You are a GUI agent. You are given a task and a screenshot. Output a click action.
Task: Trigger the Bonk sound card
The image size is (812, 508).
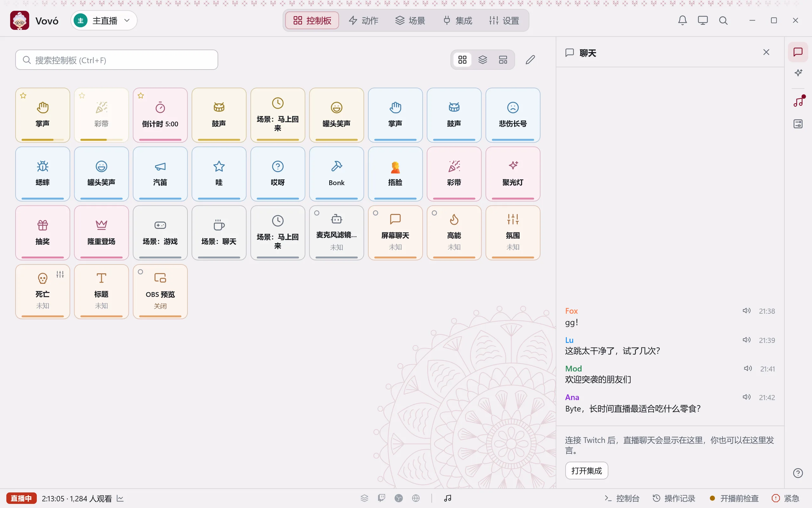click(x=337, y=174)
